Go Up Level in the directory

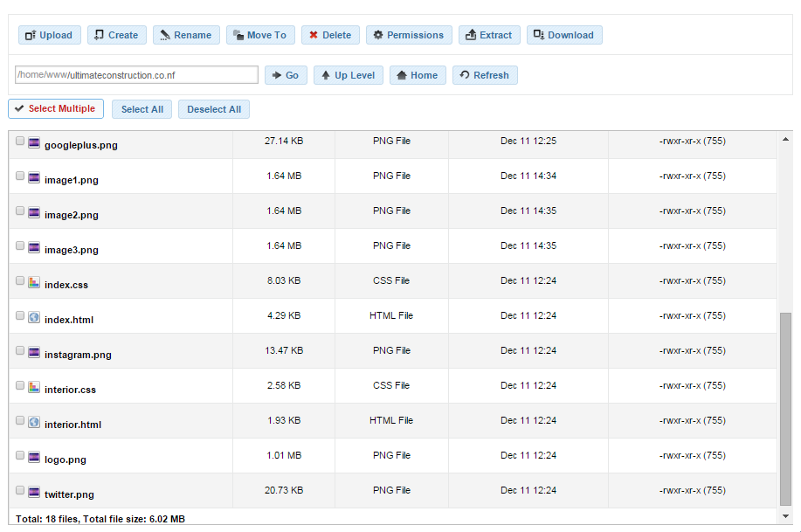coord(348,75)
